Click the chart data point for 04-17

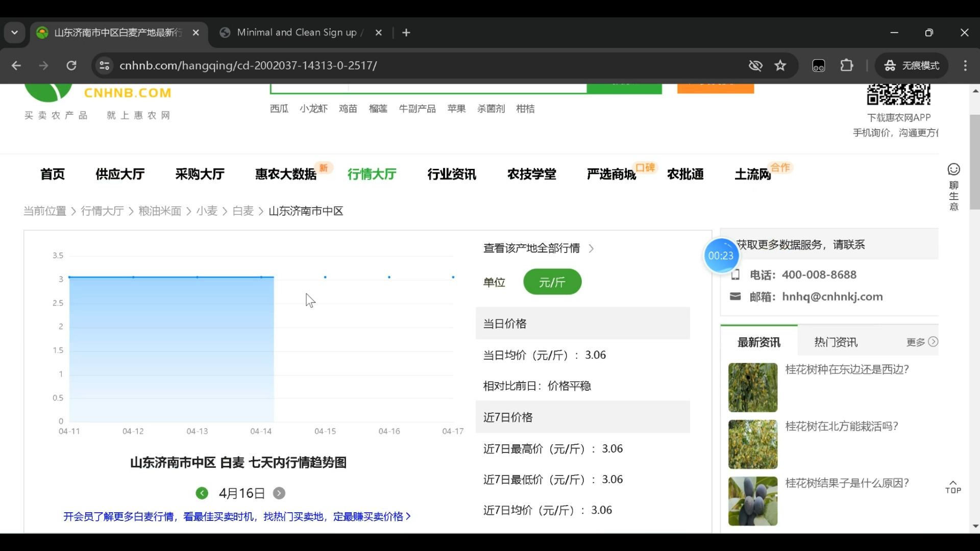[x=453, y=277]
